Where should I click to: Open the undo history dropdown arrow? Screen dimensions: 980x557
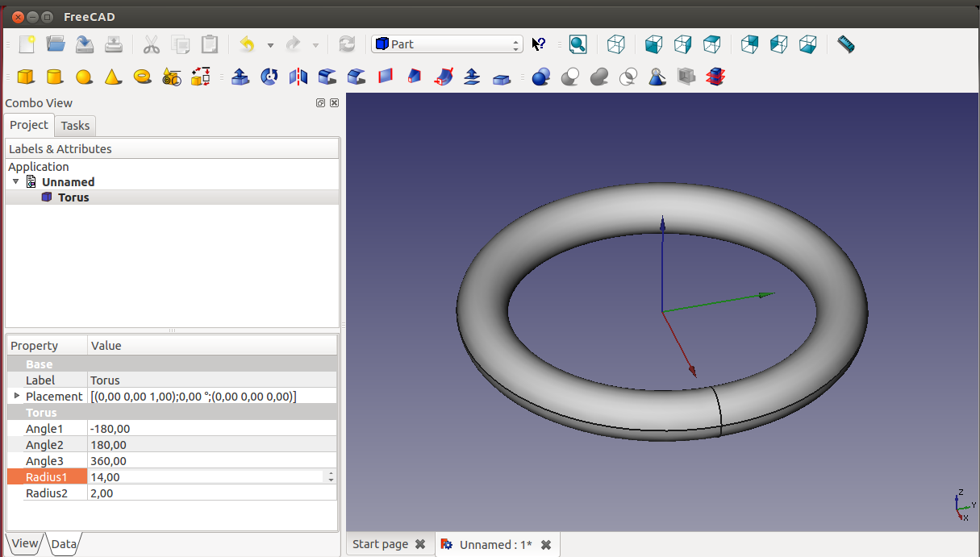click(270, 45)
